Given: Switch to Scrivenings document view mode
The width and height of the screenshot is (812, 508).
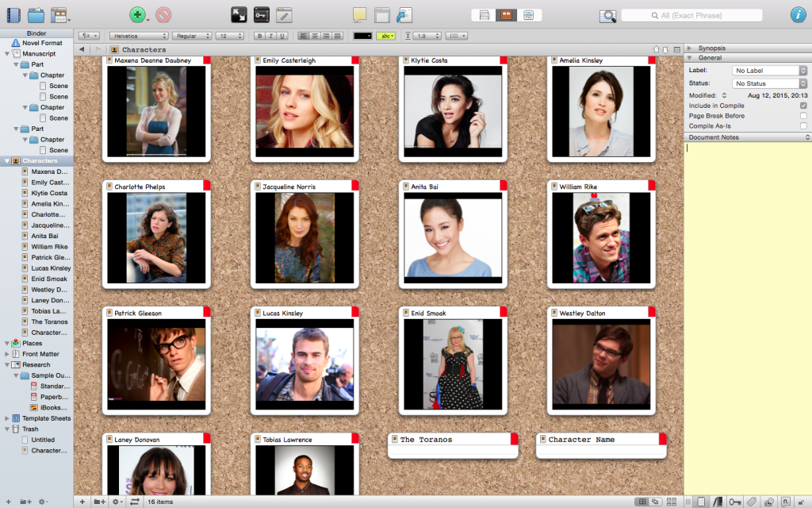Looking at the screenshot, I should pyautogui.click(x=485, y=16).
